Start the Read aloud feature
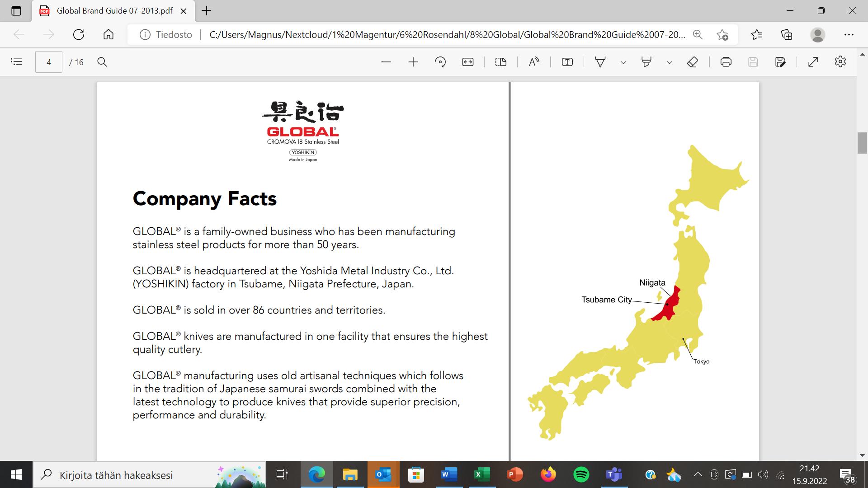The image size is (868, 488). coord(534,62)
